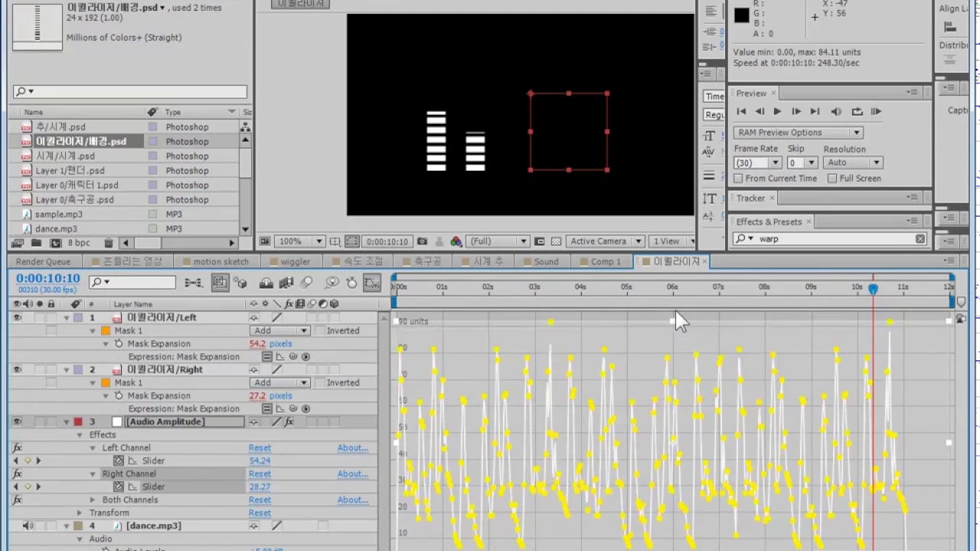Viewport: 980px width, 551px height.
Task: Click the show channel color icon in viewer
Action: 456,241
